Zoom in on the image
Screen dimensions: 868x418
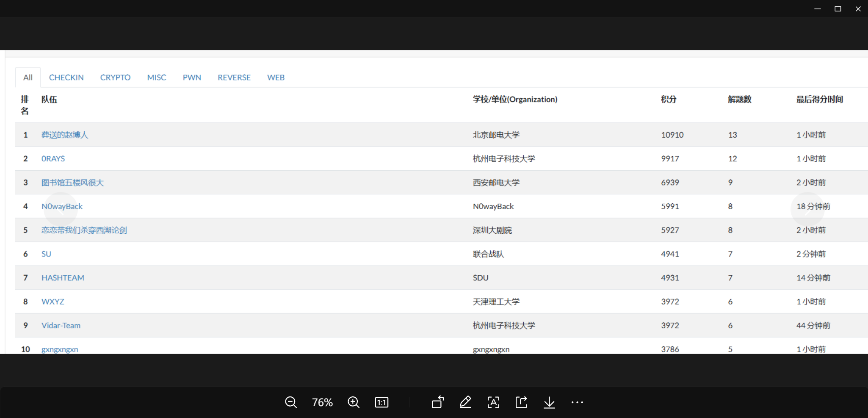[x=354, y=402]
